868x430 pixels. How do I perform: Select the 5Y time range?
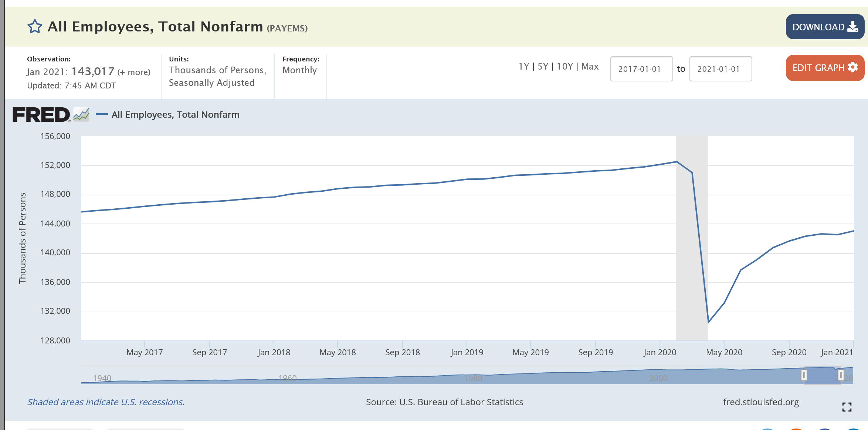[543, 67]
